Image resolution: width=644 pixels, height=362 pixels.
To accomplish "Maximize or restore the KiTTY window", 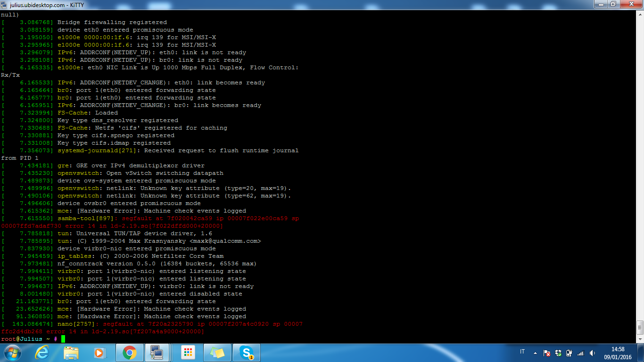I will tap(613, 4).
